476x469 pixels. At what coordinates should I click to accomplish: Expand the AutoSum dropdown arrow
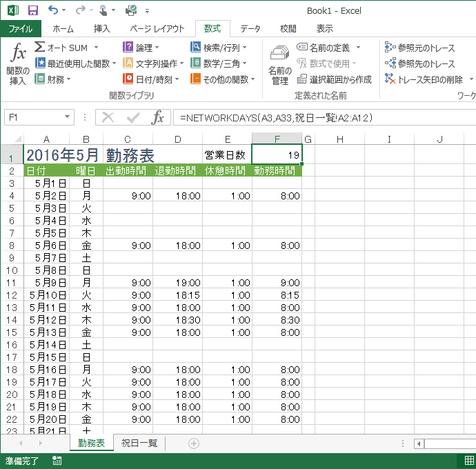click(x=96, y=48)
